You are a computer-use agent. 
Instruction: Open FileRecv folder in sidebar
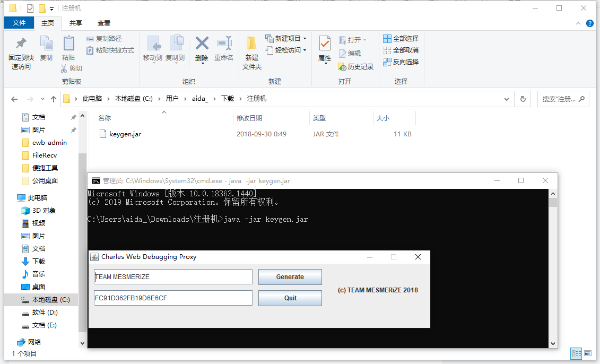40,155
